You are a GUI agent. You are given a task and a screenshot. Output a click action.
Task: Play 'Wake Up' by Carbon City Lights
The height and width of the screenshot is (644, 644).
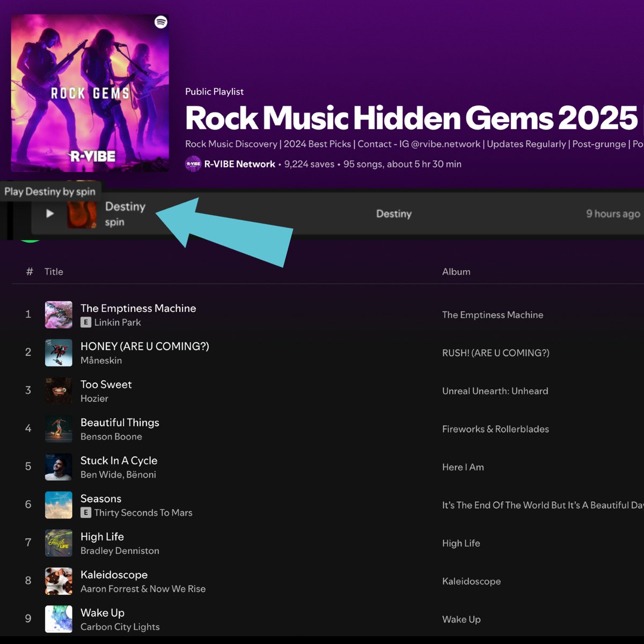pyautogui.click(x=102, y=612)
